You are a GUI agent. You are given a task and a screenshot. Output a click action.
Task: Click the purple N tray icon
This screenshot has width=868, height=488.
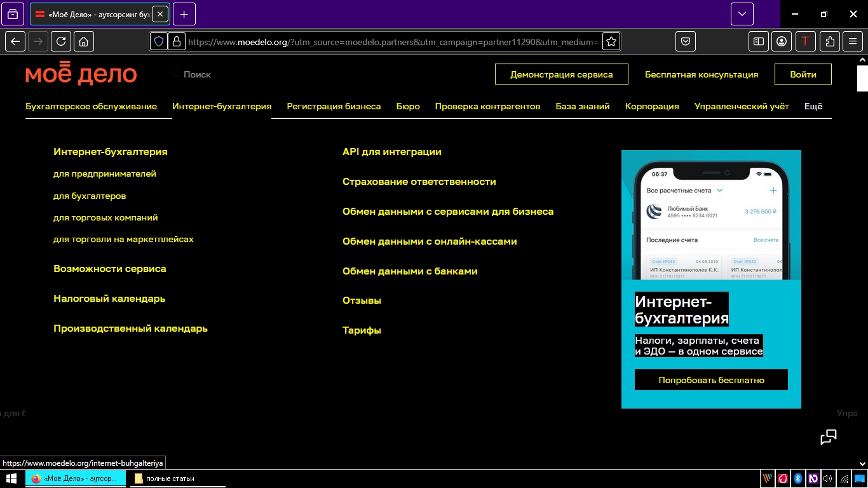pyautogui.click(x=813, y=478)
